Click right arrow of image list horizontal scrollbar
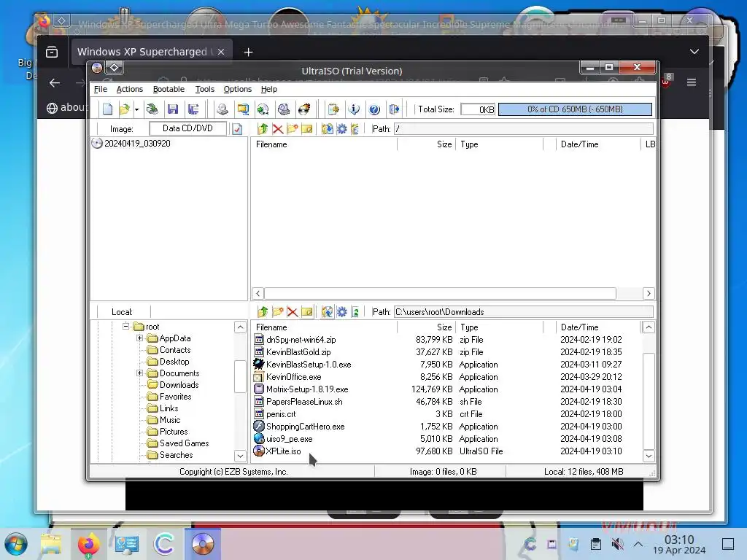The height and width of the screenshot is (560, 747). (x=649, y=293)
